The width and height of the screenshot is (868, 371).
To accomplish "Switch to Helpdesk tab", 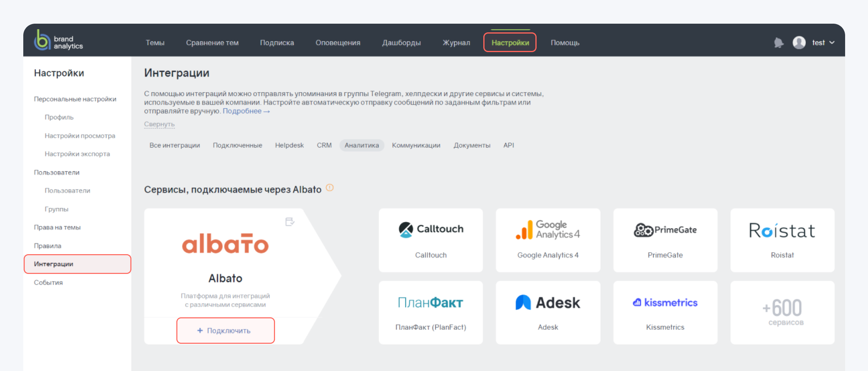I will coord(290,145).
